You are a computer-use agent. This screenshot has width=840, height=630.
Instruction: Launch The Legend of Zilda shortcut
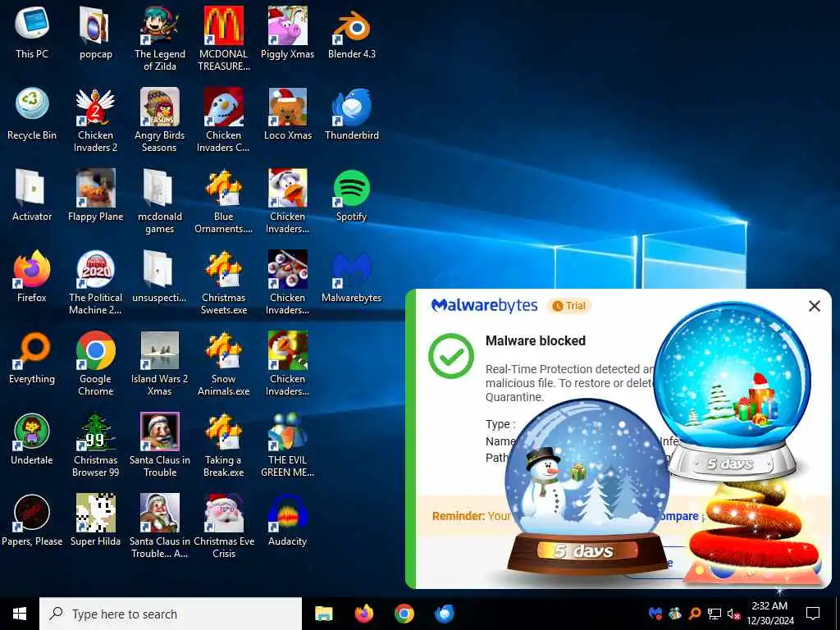(160, 39)
